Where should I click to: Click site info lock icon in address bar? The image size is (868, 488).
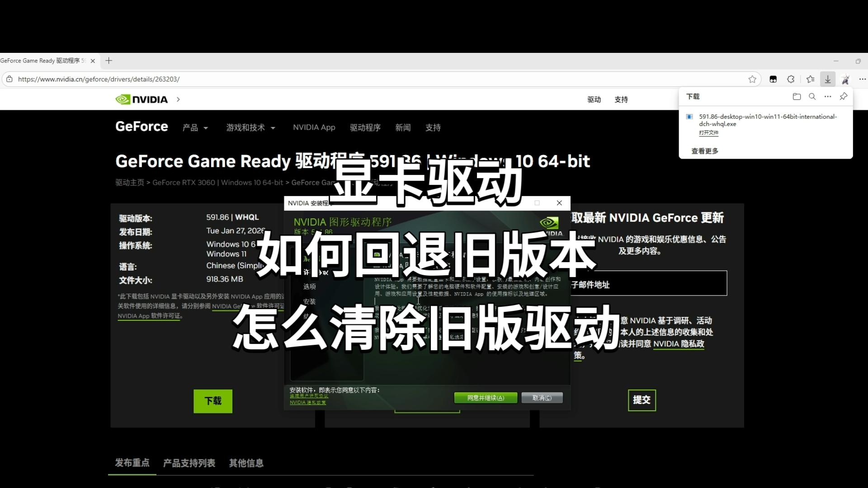click(x=9, y=79)
